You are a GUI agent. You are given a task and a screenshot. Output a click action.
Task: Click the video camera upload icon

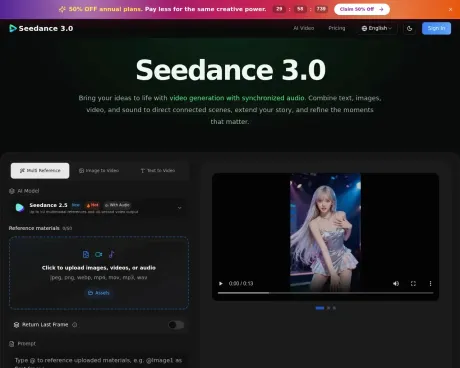[98, 254]
